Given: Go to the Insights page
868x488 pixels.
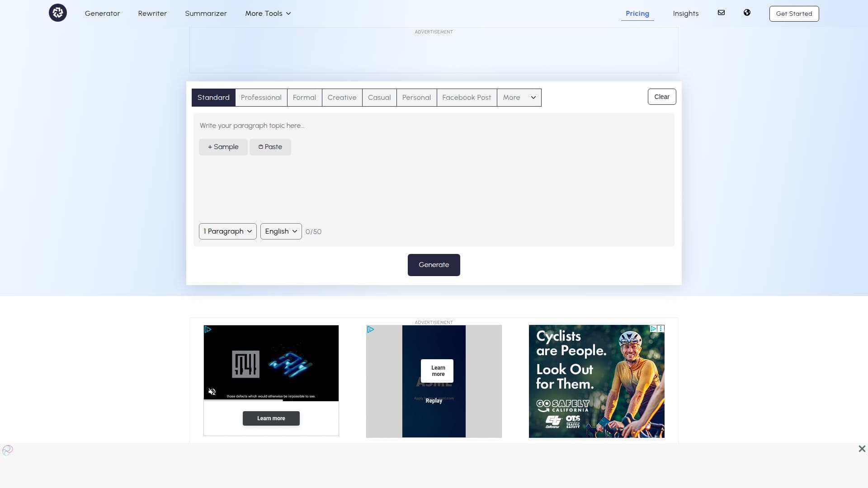Looking at the screenshot, I should (686, 14).
